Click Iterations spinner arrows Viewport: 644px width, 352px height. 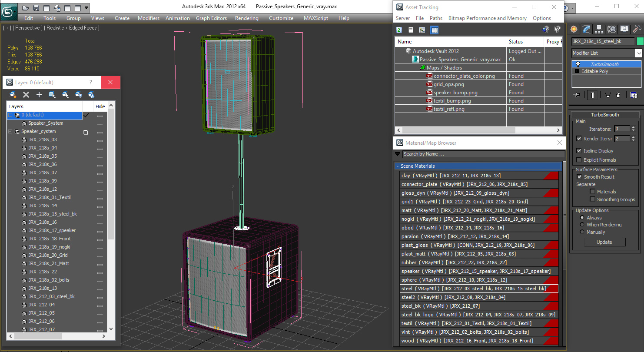633,129
